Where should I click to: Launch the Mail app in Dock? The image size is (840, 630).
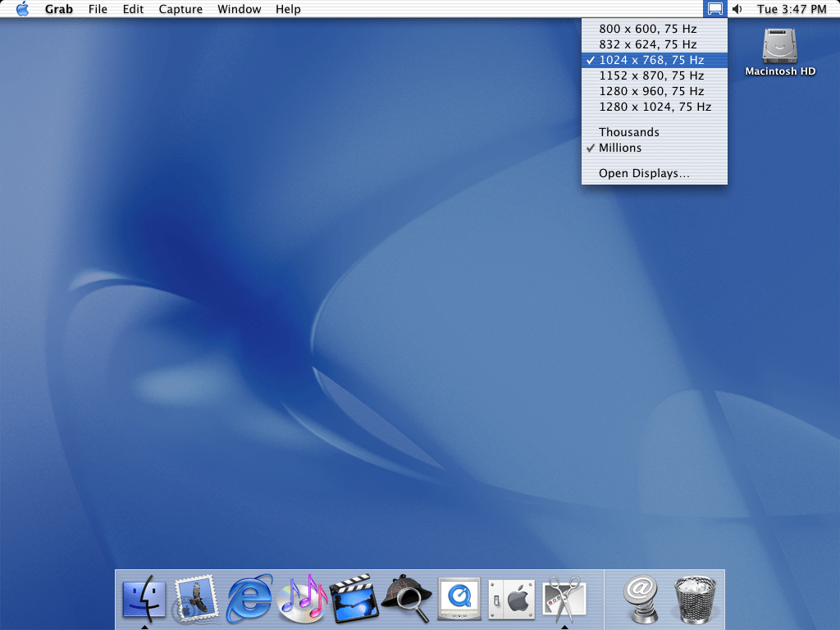[x=196, y=599]
